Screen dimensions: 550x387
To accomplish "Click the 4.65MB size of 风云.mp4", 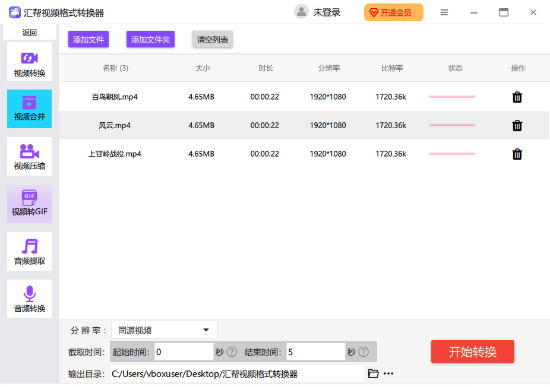I will 201,125.
